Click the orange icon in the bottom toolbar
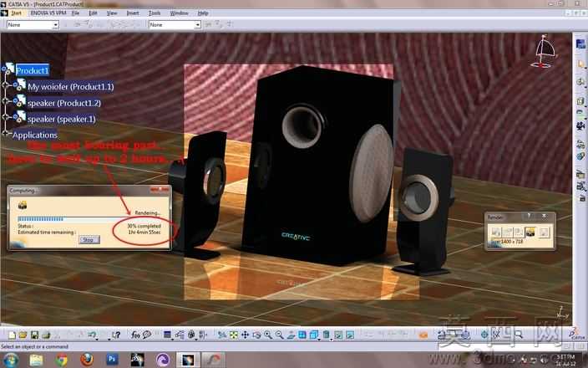 click(423, 335)
